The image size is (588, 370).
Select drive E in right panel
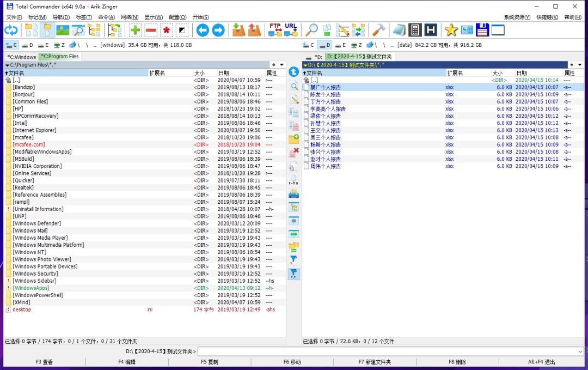pyautogui.click(x=340, y=45)
